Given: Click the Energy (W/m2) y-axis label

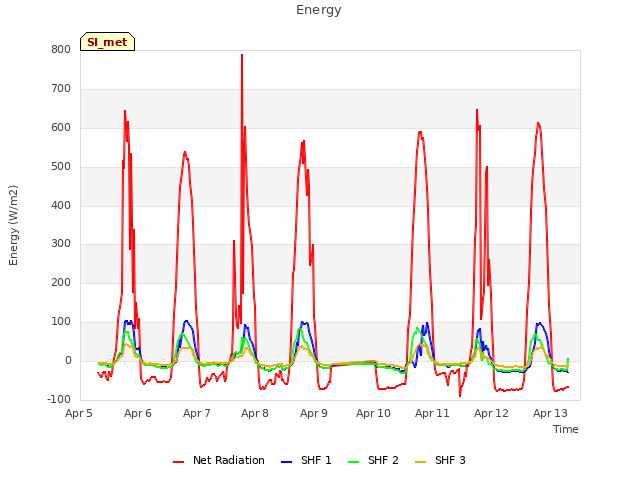Looking at the screenshot, I should pyautogui.click(x=13, y=225).
